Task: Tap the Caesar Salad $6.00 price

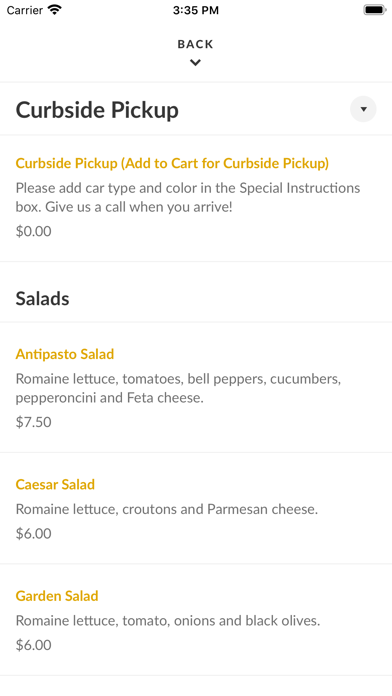Action: coord(34,534)
